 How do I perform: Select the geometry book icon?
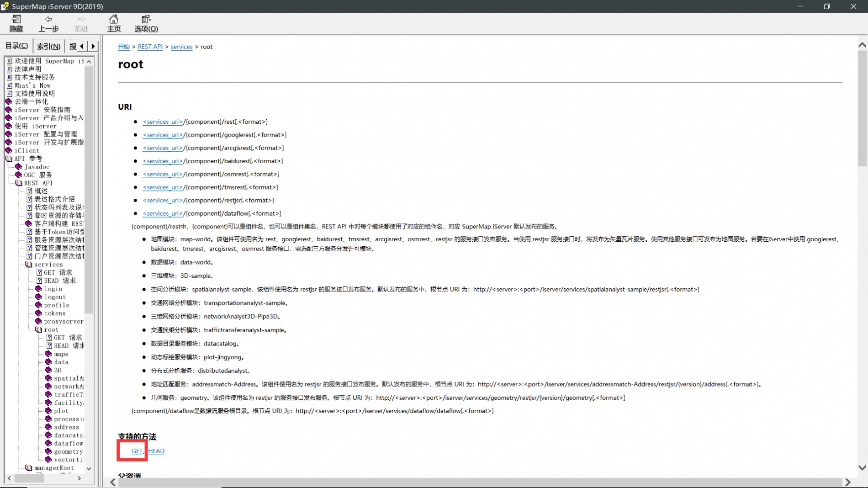pyautogui.click(x=49, y=451)
